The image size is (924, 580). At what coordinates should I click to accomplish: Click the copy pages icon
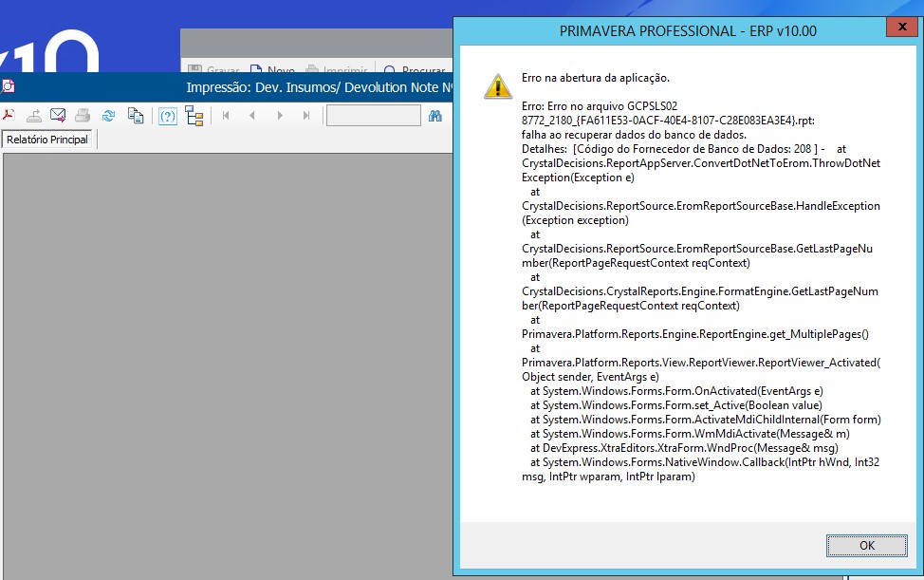coord(136,116)
